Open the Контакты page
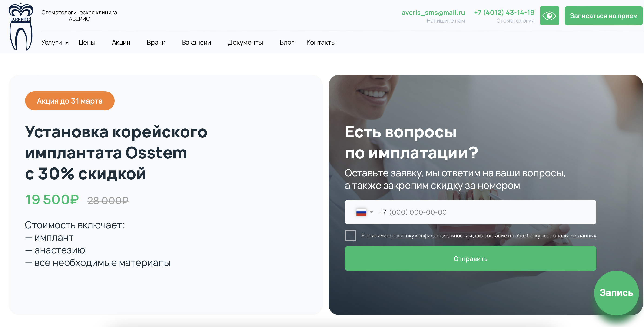This screenshot has height=327, width=644. tap(321, 43)
